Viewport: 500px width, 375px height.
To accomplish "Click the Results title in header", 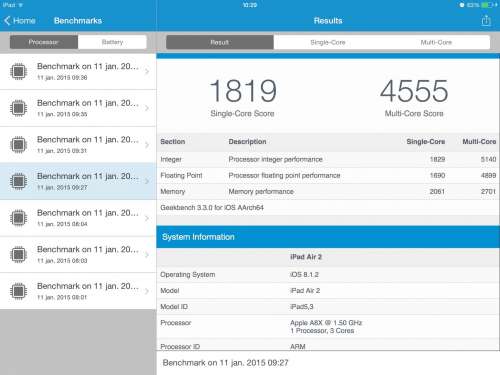I will (x=328, y=21).
